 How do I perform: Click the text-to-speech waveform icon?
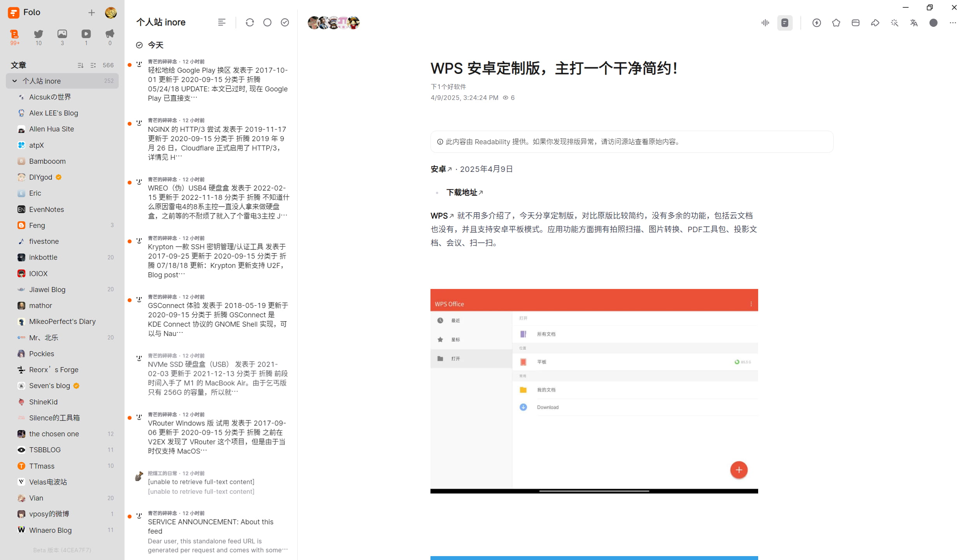click(x=766, y=23)
